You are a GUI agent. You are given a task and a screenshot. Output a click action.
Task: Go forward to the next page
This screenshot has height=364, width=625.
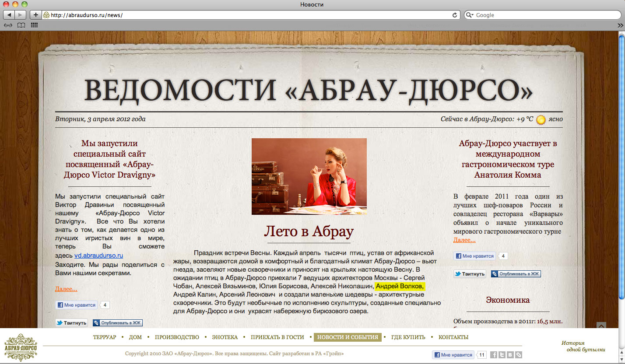(x=21, y=15)
